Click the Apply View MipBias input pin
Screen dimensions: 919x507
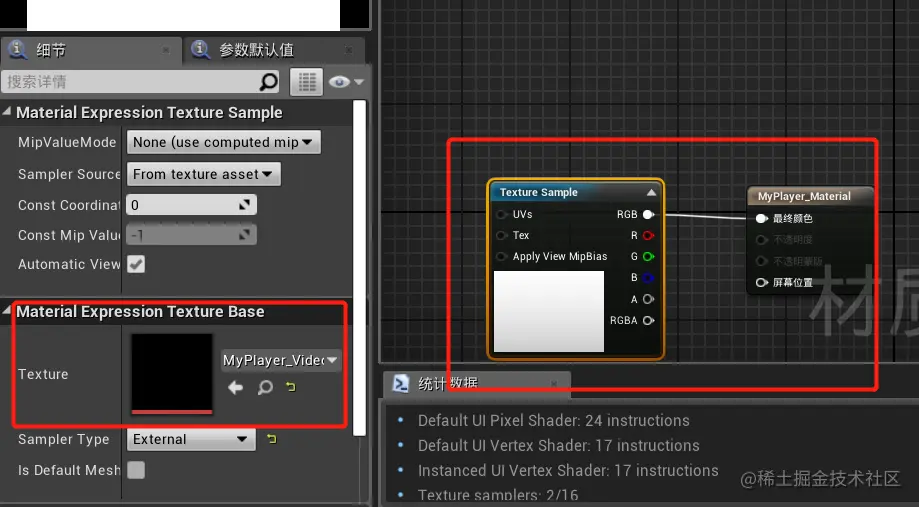pos(502,257)
